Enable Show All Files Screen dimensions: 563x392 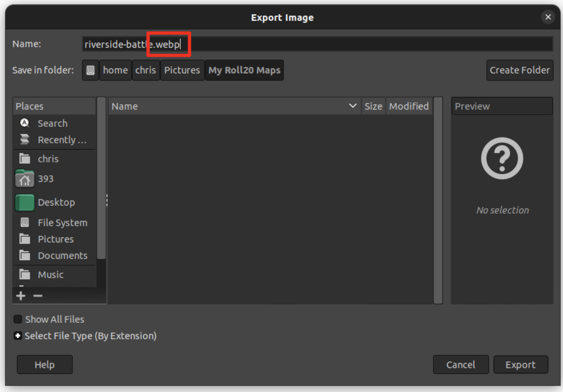coord(18,319)
